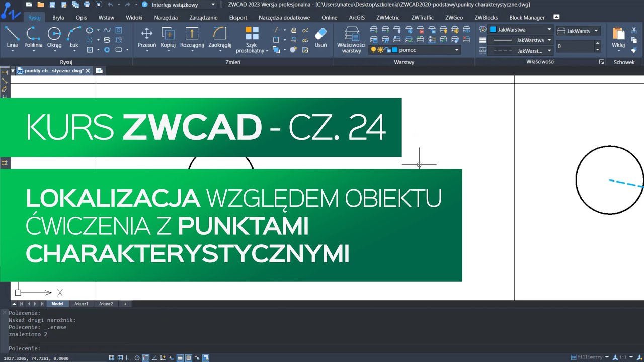
Task: Click the trim tool icon in Zmień panel
Action: [x=276, y=30]
